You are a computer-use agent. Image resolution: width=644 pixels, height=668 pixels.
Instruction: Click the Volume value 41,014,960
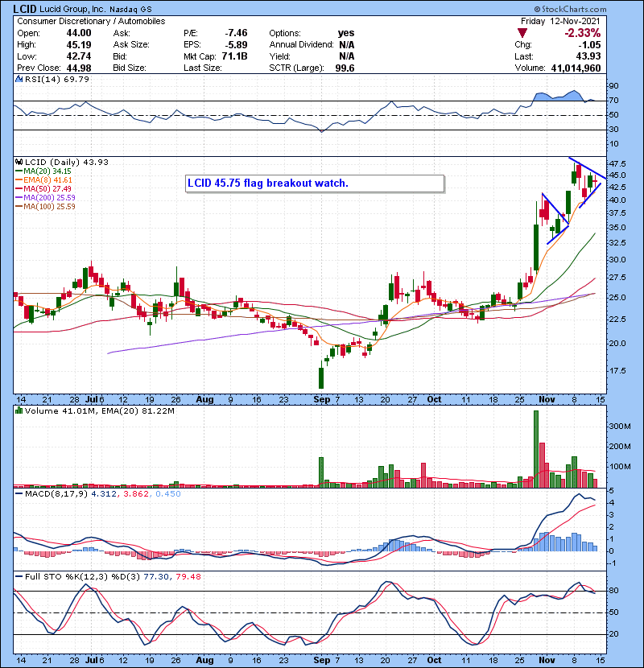pyautogui.click(x=576, y=68)
